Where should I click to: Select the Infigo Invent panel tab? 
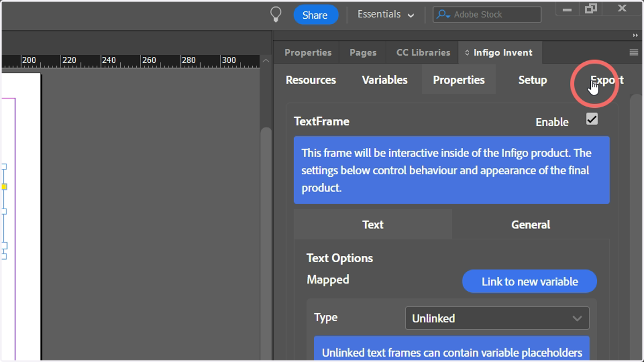click(x=500, y=53)
